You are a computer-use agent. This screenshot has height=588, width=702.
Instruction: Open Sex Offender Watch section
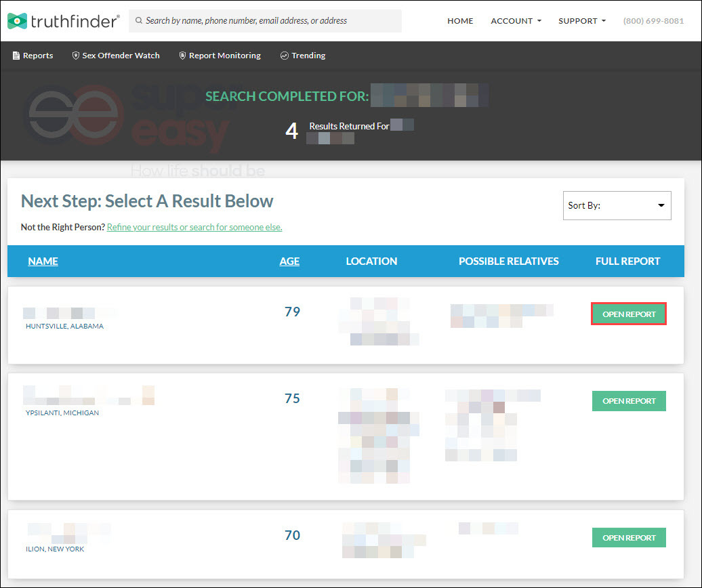116,56
